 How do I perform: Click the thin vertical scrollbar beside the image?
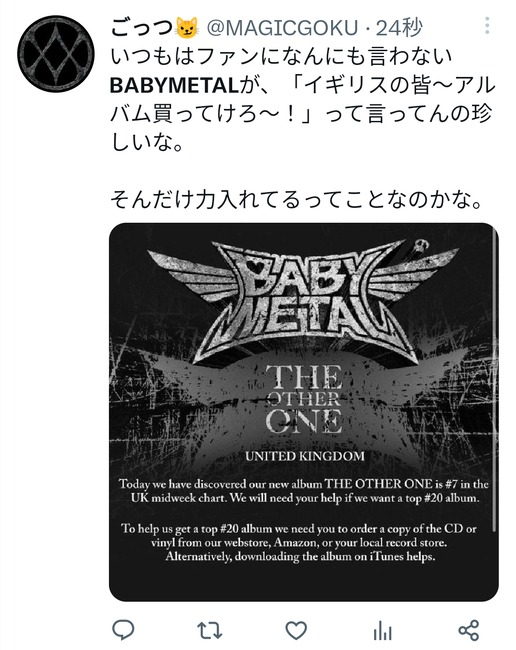coord(494,379)
